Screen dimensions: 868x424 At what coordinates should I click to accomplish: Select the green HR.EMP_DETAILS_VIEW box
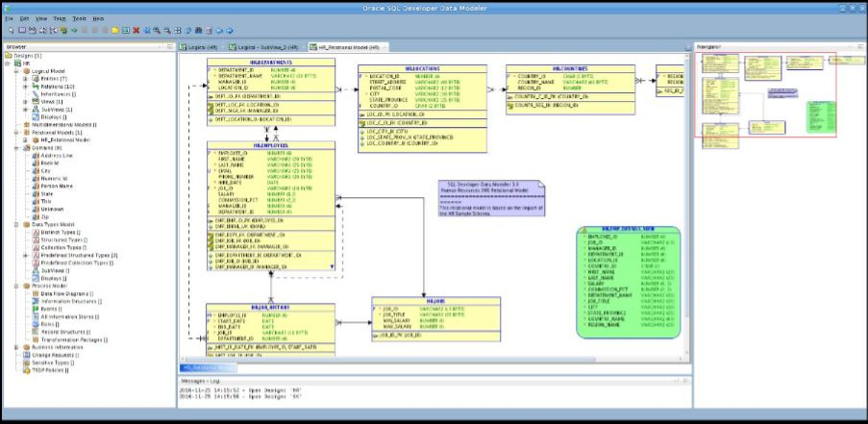(x=628, y=283)
